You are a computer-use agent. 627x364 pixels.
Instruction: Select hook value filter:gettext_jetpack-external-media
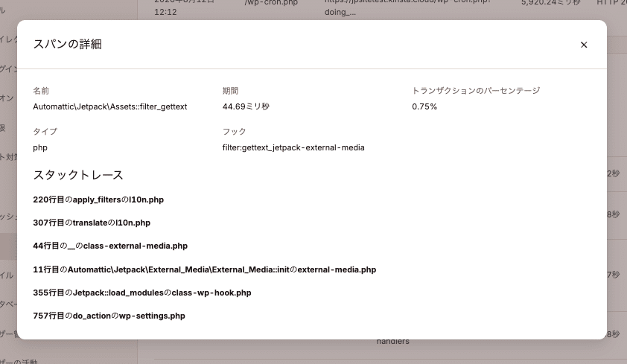pos(293,148)
